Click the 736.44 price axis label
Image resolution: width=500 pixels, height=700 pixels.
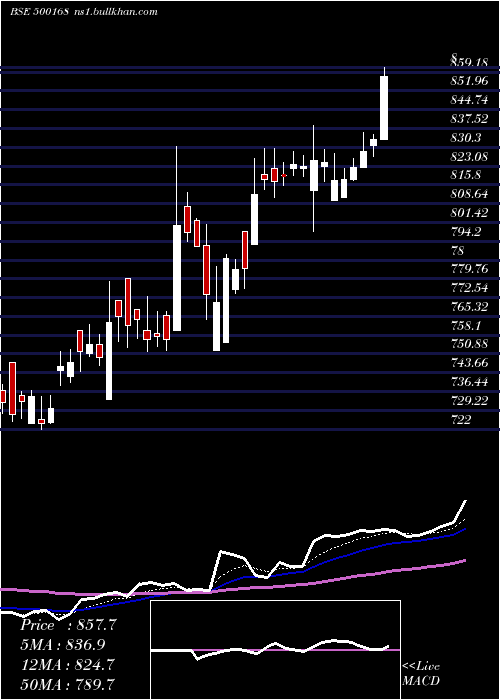pos(469,382)
